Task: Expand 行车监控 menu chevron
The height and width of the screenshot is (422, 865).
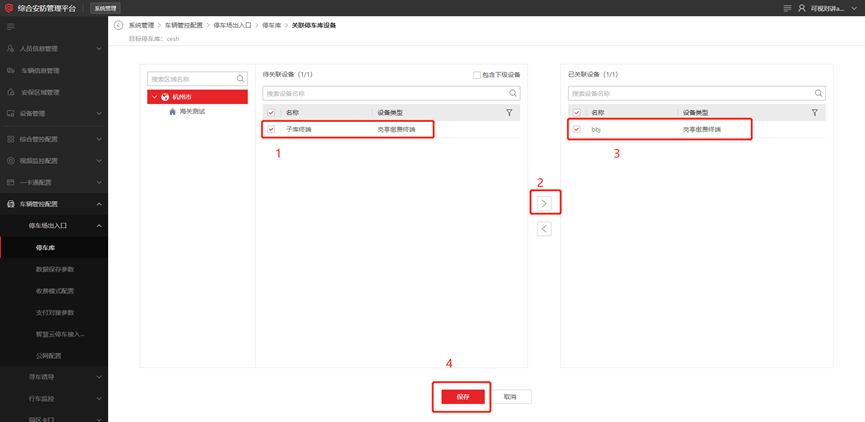Action: click(x=99, y=398)
